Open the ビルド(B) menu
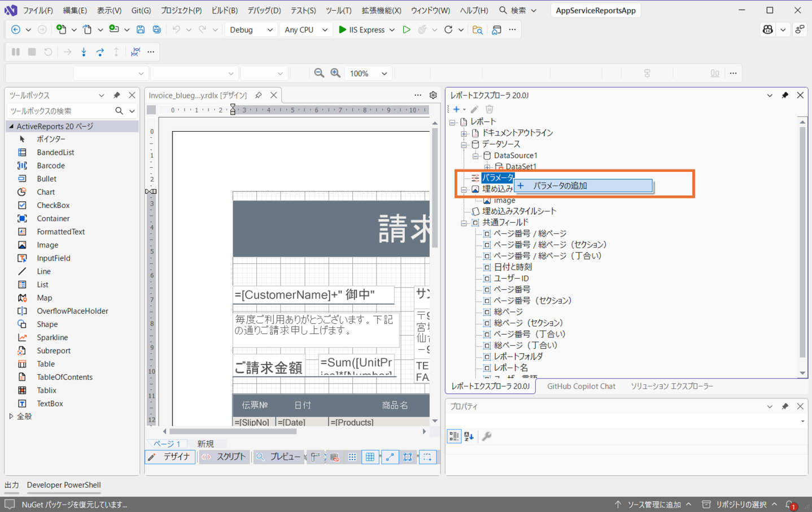 coord(225,11)
